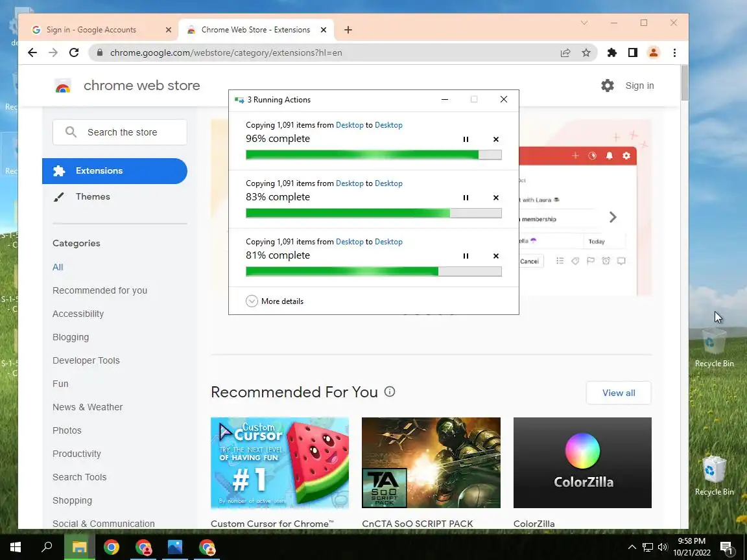This screenshot has width=747, height=560.
Task: Choose the Blogging category
Action: (x=71, y=337)
